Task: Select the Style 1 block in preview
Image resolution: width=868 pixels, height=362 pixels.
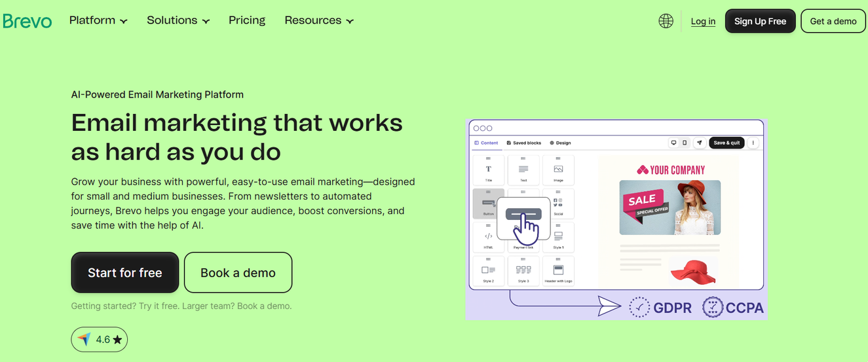Action: [x=558, y=238]
